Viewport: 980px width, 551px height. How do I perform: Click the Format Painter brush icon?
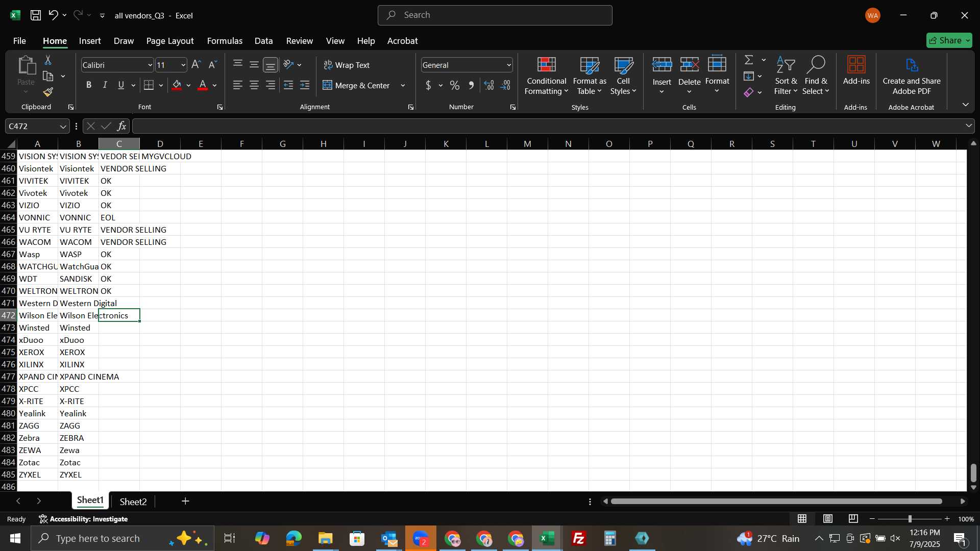48,92
